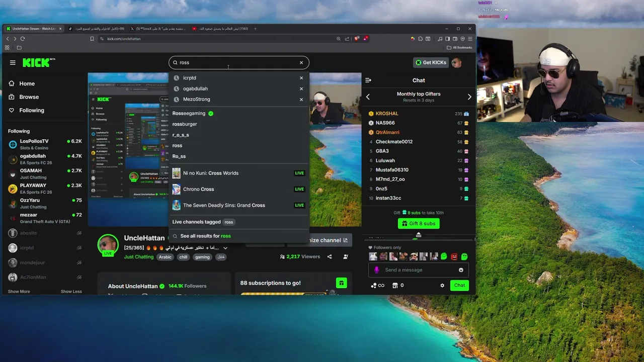This screenshot has height=362, width=644.
Task: Open Following in the sidebar
Action: click(27, 110)
